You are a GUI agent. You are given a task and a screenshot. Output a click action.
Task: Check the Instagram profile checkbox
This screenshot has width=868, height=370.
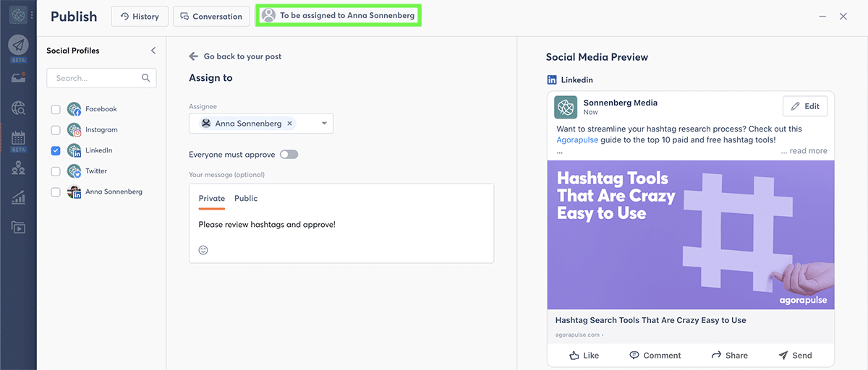point(56,130)
